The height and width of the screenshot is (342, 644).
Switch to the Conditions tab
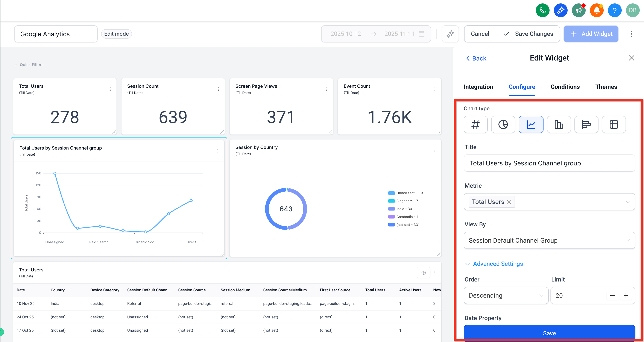click(565, 87)
